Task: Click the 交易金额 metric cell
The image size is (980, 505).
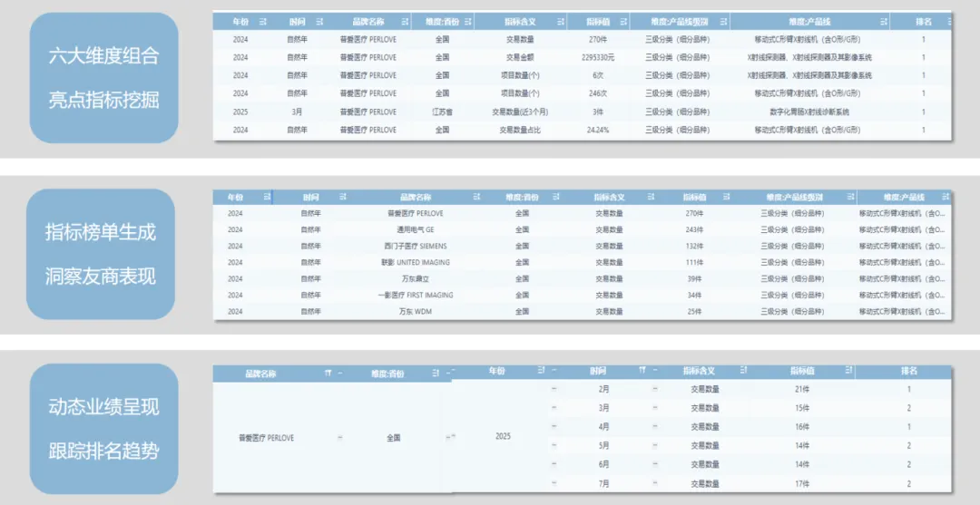Action: point(520,57)
